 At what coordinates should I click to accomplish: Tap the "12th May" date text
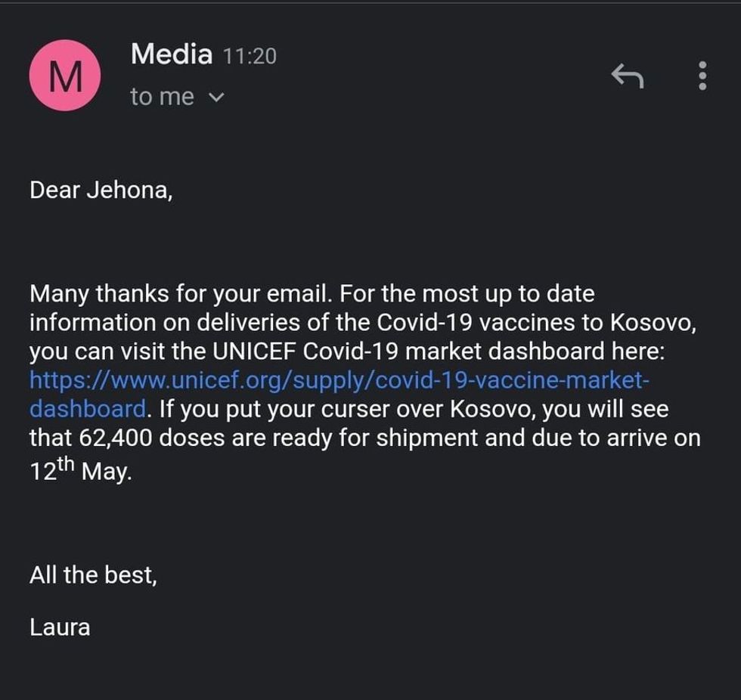click(80, 470)
